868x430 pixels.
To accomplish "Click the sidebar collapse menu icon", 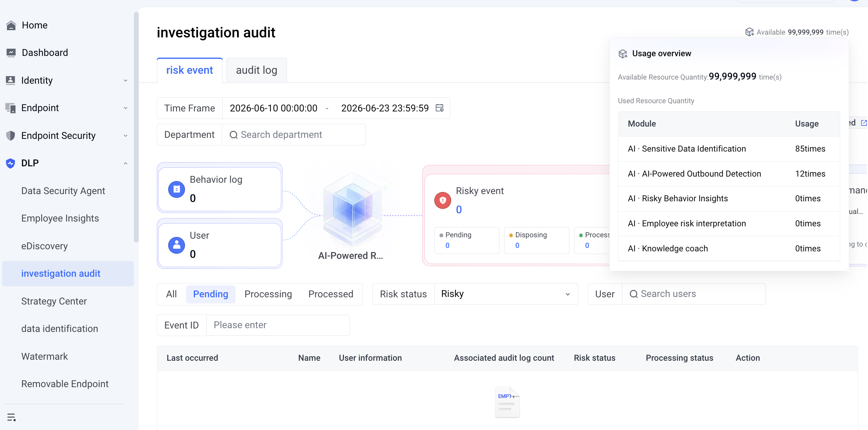I will click(x=11, y=417).
